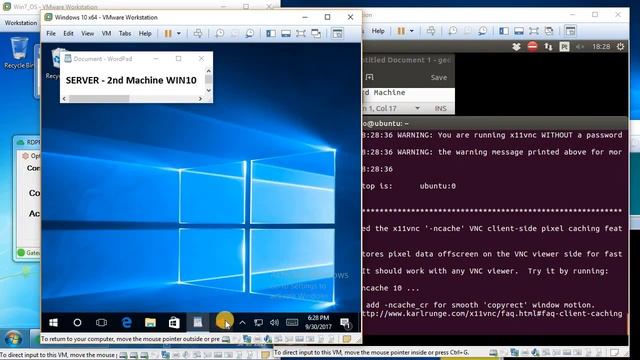Enter full screen in the Ubuntu VMware window
Screen dimensions: 640x360
pos(534,31)
